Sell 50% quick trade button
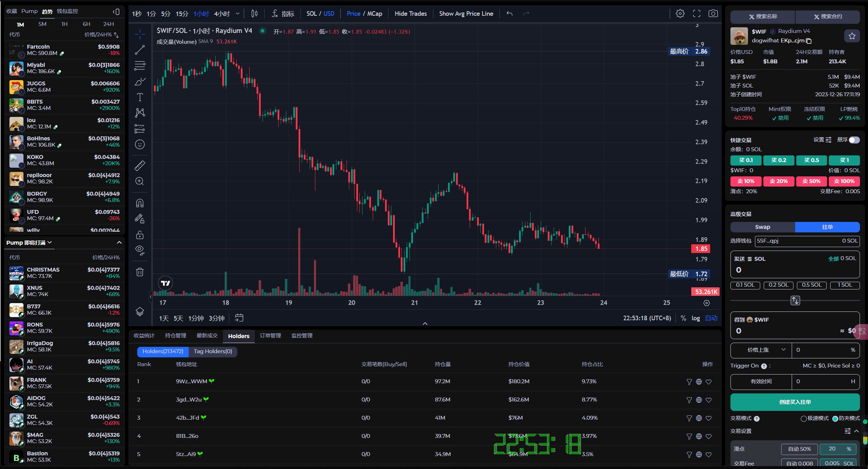868x469 pixels. click(x=811, y=181)
